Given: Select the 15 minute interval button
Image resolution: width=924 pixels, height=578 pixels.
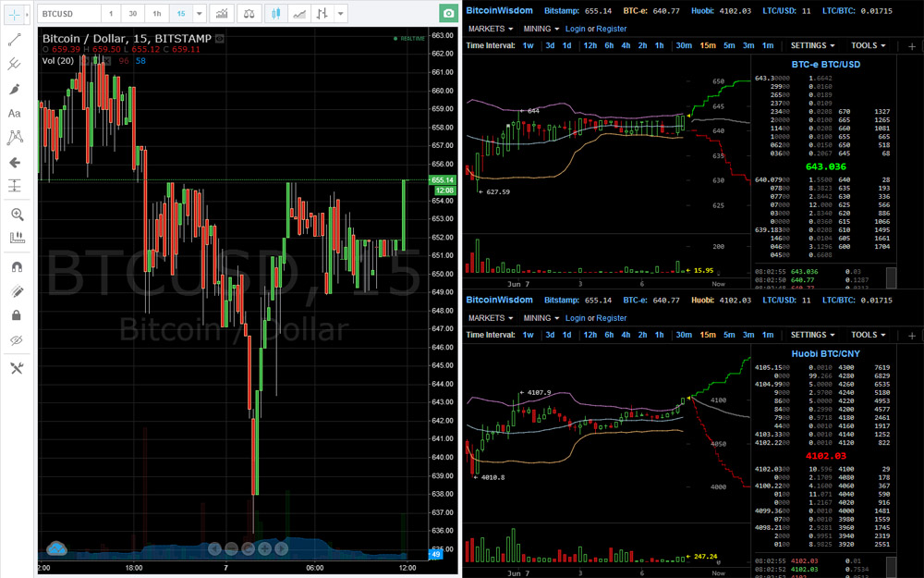Looking at the screenshot, I should pyautogui.click(x=181, y=14).
